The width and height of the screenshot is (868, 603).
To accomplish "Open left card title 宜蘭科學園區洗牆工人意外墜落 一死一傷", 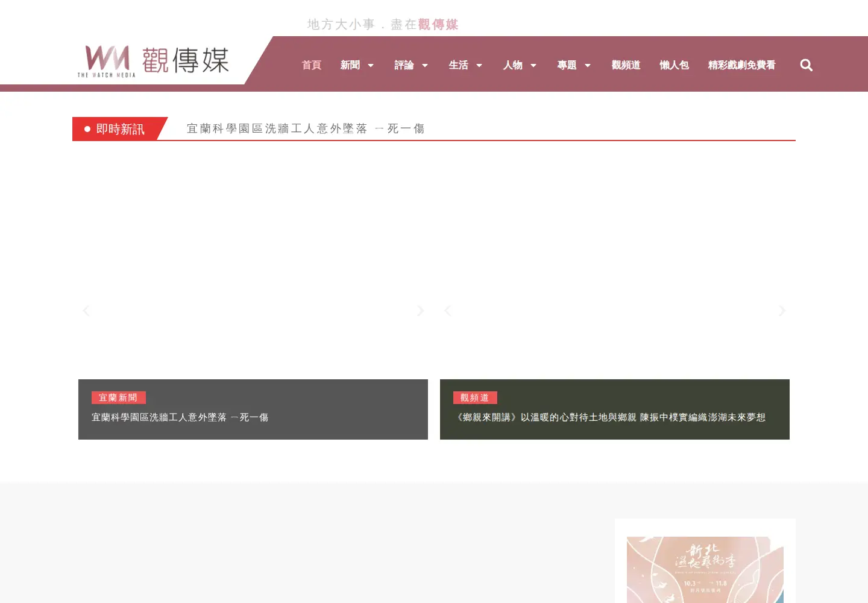I will 180,417.
